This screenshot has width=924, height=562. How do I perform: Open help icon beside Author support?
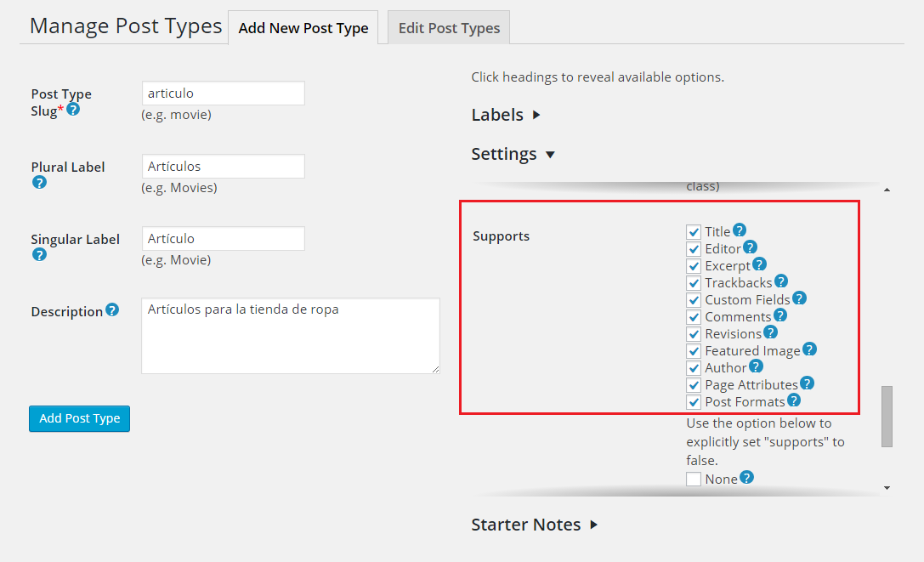pos(756,366)
